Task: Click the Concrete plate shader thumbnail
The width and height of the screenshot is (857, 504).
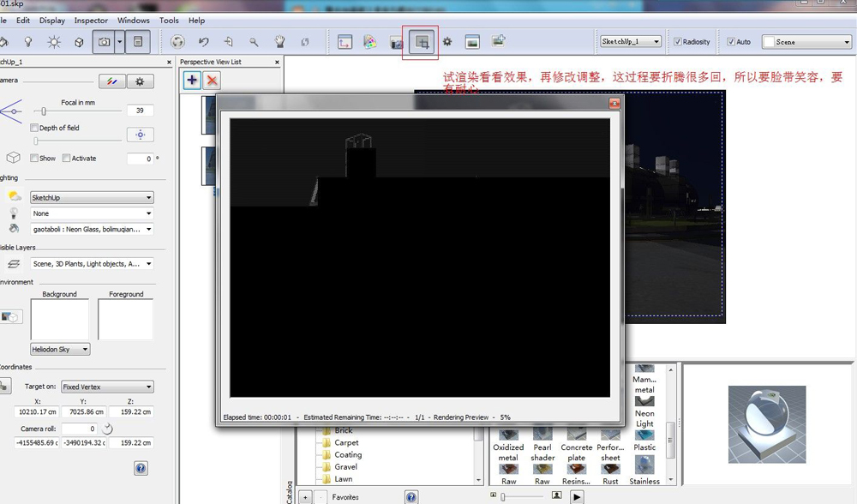Action: [x=576, y=437]
